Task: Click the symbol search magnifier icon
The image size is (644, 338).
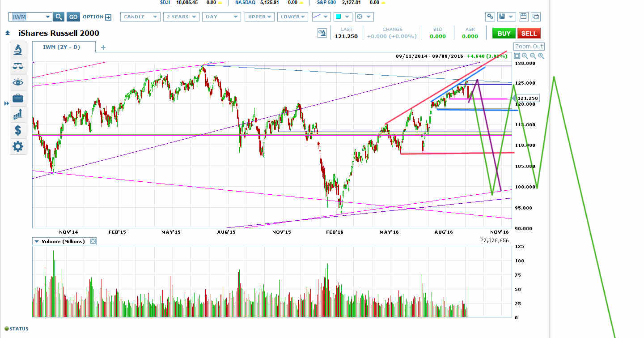Action: click(x=59, y=17)
